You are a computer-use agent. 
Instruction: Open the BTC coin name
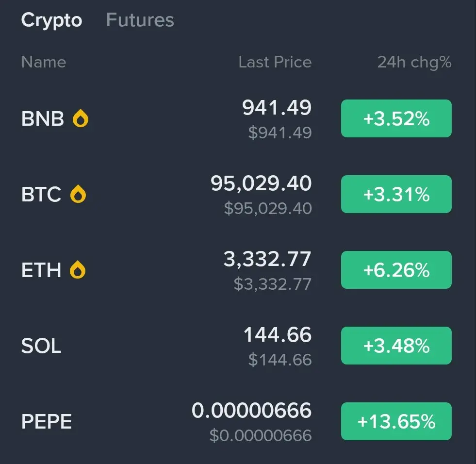tap(41, 194)
